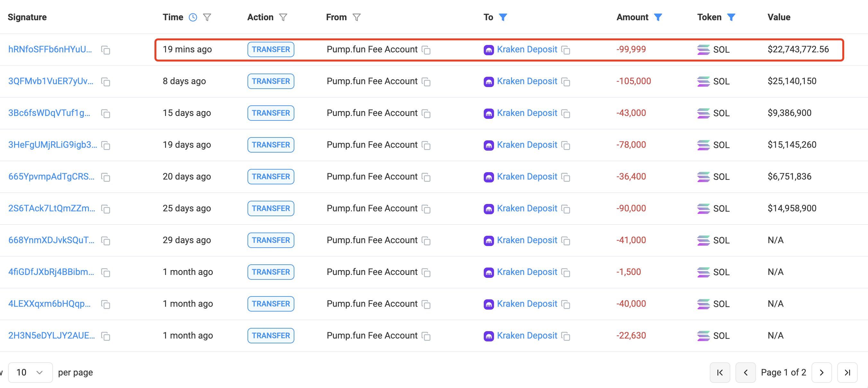Toggle the active To column filter
Viewport: 868px width, 388px height.
[503, 17]
